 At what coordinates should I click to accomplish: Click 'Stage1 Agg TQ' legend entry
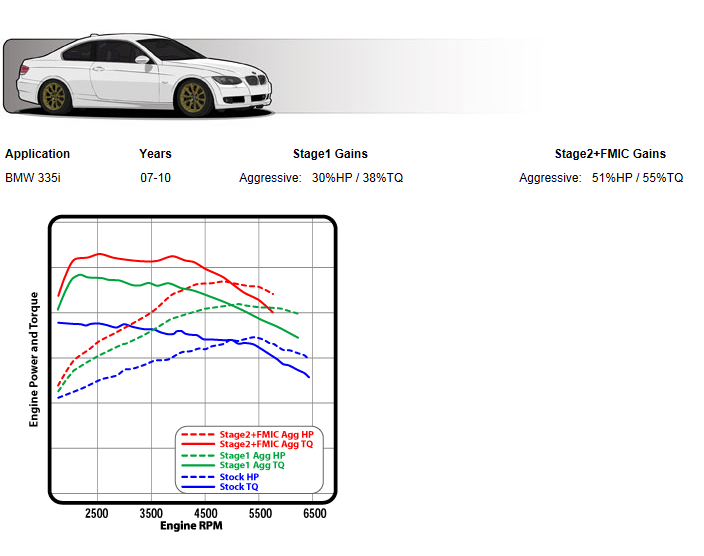click(x=252, y=465)
